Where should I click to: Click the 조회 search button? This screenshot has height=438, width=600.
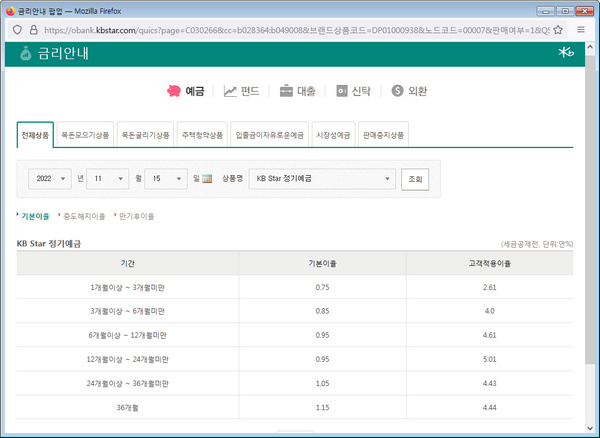[x=415, y=179]
